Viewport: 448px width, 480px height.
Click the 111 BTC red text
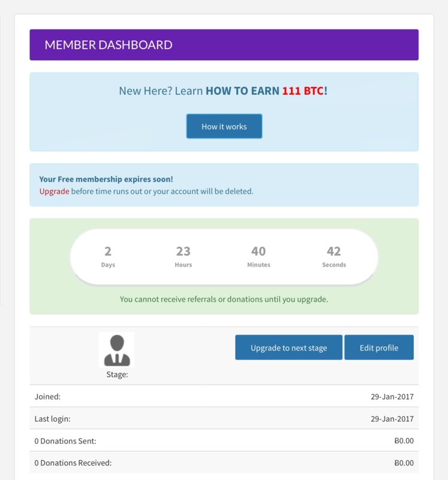(303, 91)
